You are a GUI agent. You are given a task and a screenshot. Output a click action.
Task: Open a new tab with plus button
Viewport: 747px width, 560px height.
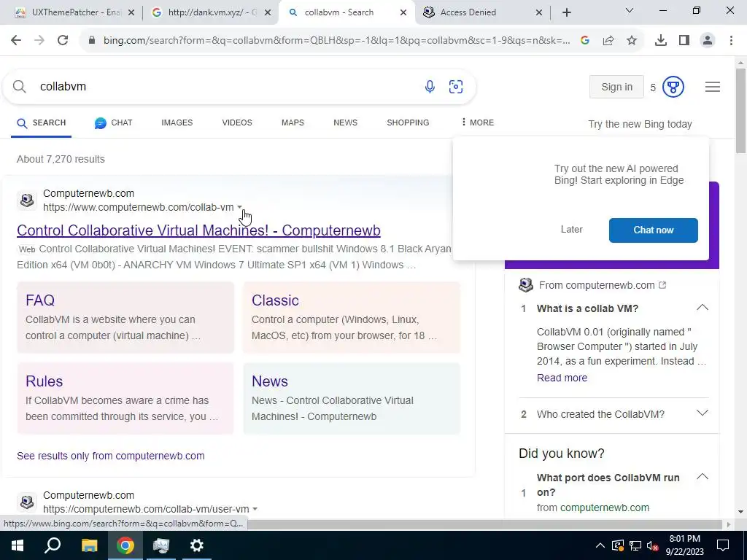coord(566,12)
